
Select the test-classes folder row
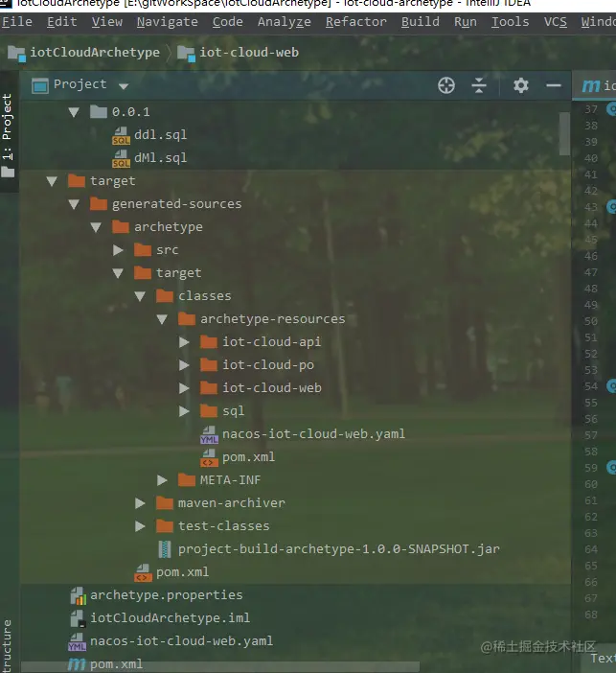point(223,526)
